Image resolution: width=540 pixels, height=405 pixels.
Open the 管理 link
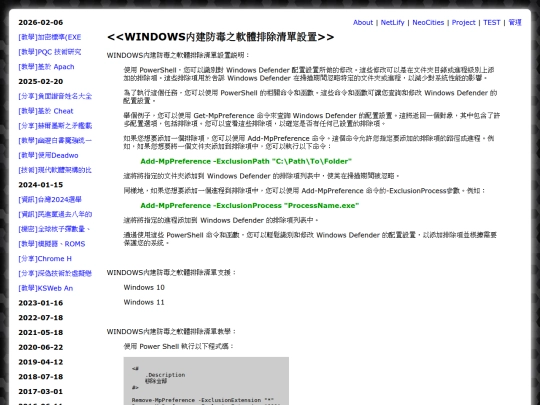[515, 22]
